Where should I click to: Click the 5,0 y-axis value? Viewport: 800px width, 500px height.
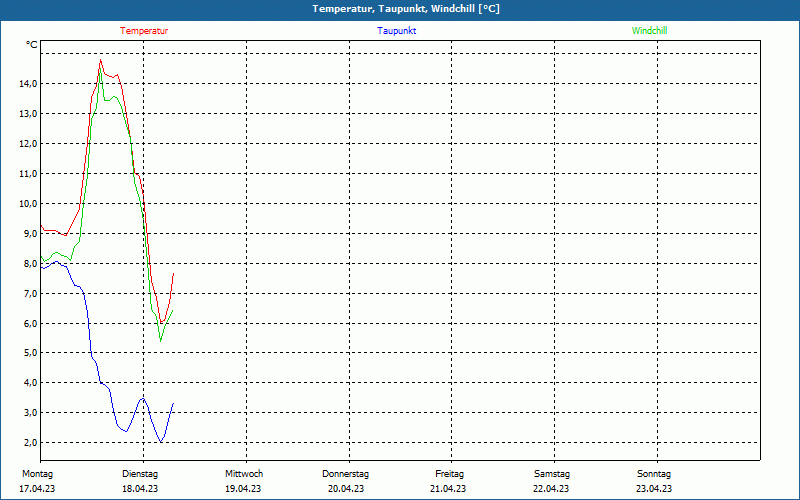click(x=30, y=353)
